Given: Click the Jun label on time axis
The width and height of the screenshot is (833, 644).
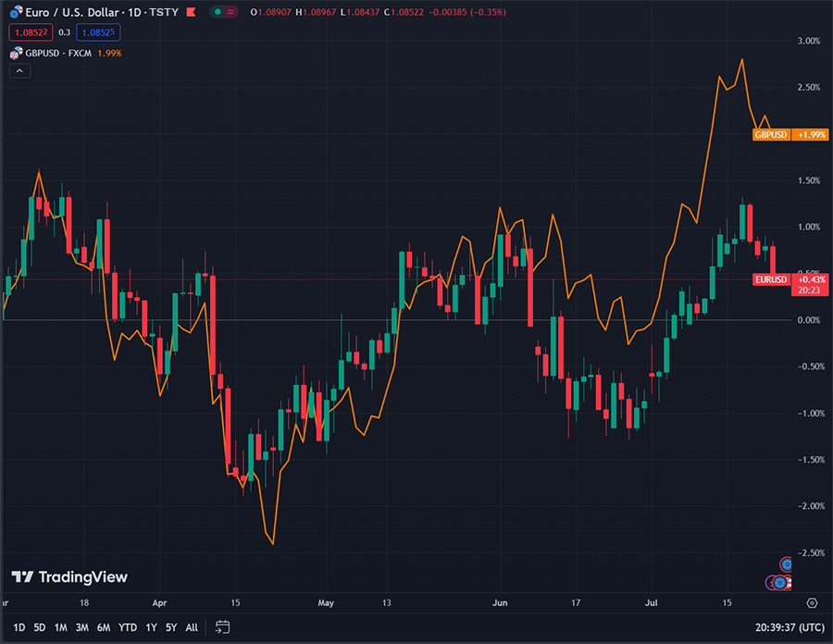Looking at the screenshot, I should coord(500,602).
